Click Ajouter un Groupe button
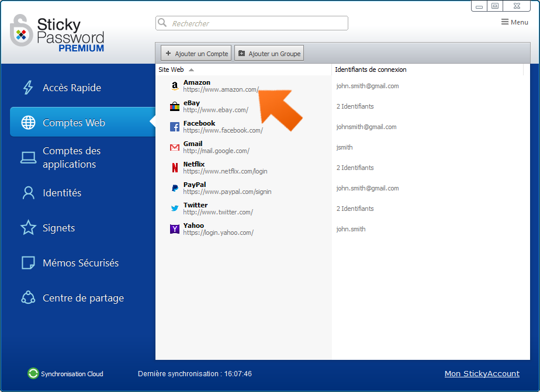Screen dimensions: 540x392 click(x=269, y=53)
